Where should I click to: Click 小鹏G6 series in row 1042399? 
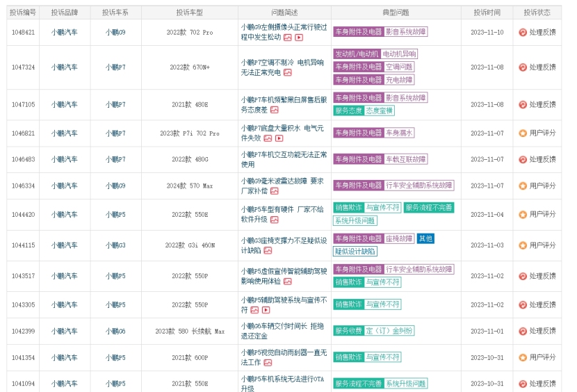coord(115,332)
